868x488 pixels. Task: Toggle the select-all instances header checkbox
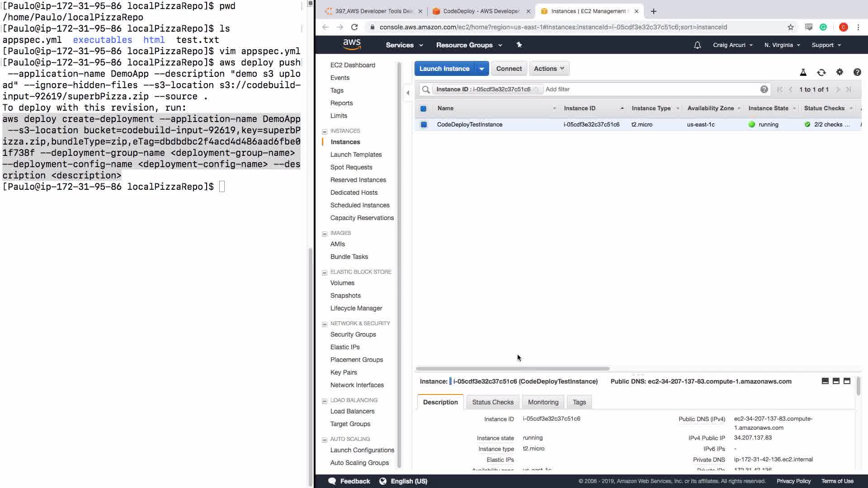coord(423,108)
